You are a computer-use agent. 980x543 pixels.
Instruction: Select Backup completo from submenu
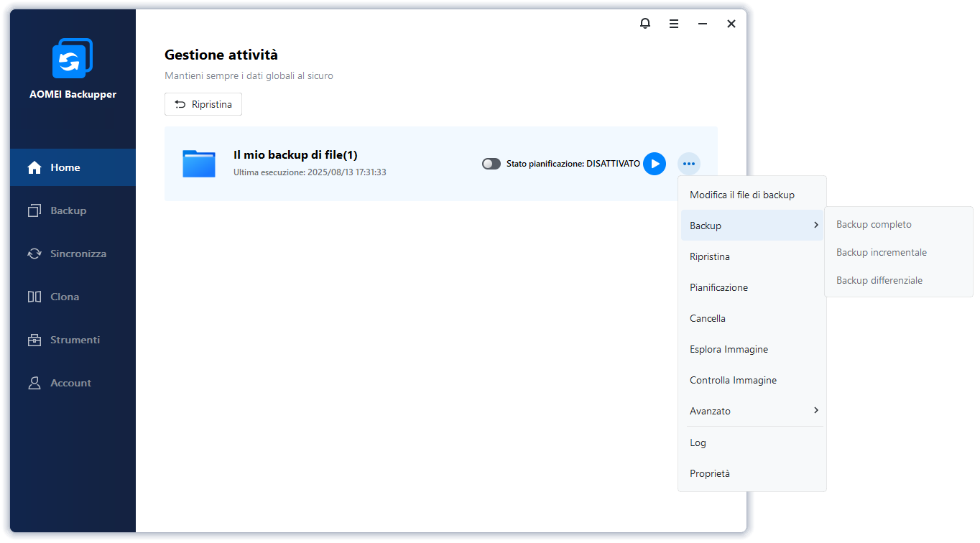click(874, 224)
